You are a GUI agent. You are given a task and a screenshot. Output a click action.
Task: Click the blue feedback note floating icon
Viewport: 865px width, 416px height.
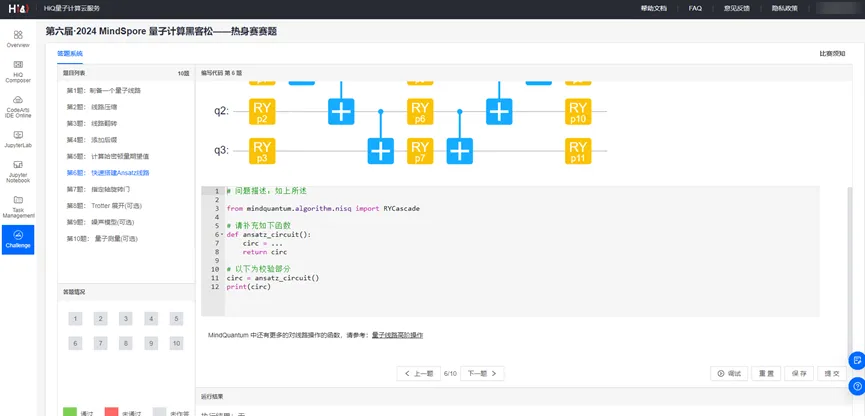856,360
